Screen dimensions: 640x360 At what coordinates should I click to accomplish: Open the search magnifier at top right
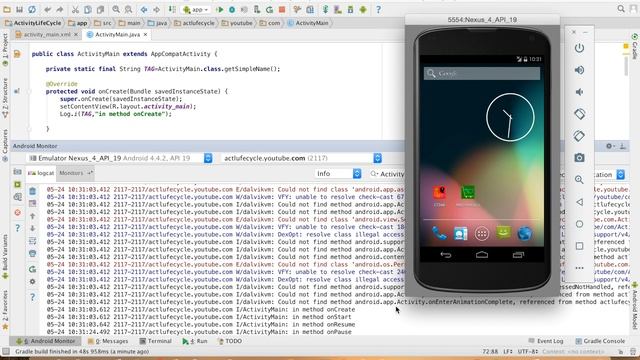[621, 9]
